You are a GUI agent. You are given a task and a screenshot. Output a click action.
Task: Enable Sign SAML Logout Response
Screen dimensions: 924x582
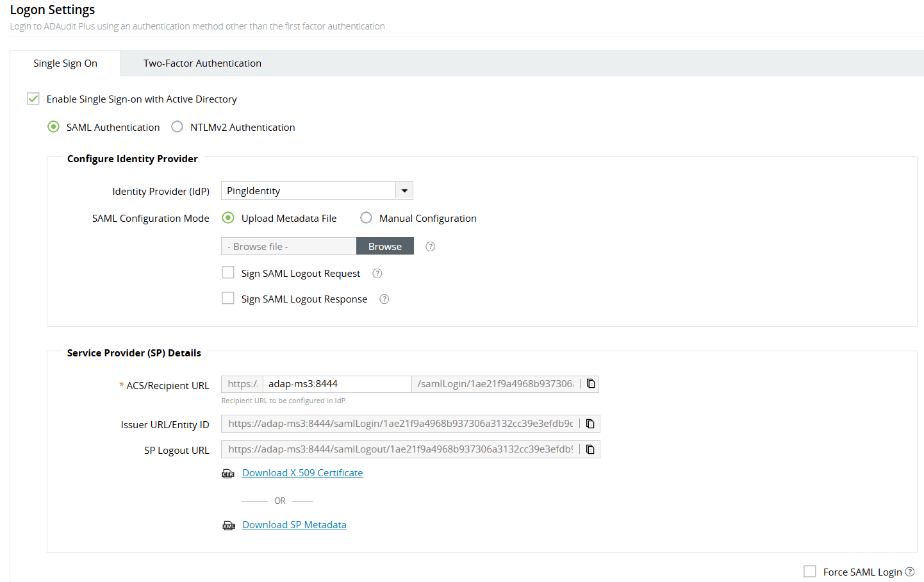click(228, 298)
